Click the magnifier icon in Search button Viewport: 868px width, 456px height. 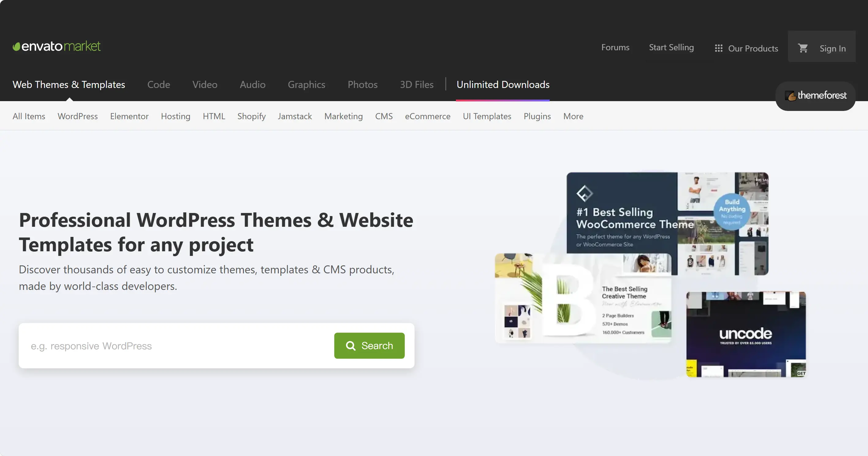(x=351, y=346)
